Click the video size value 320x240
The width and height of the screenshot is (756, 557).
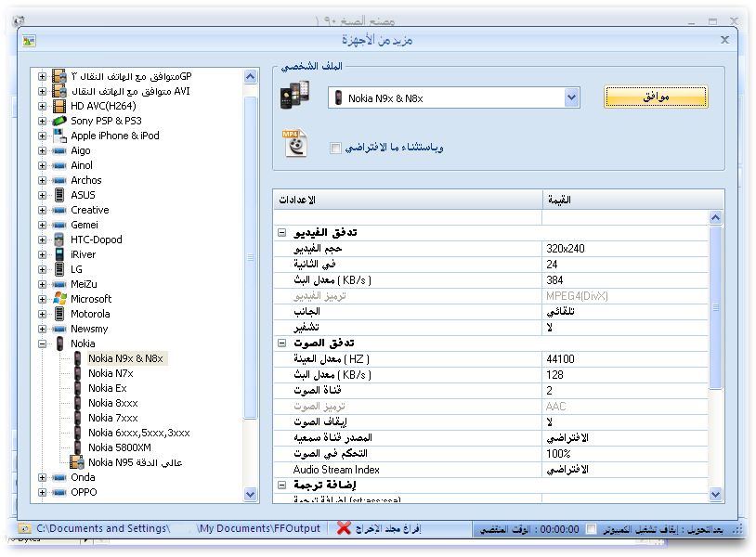565,249
